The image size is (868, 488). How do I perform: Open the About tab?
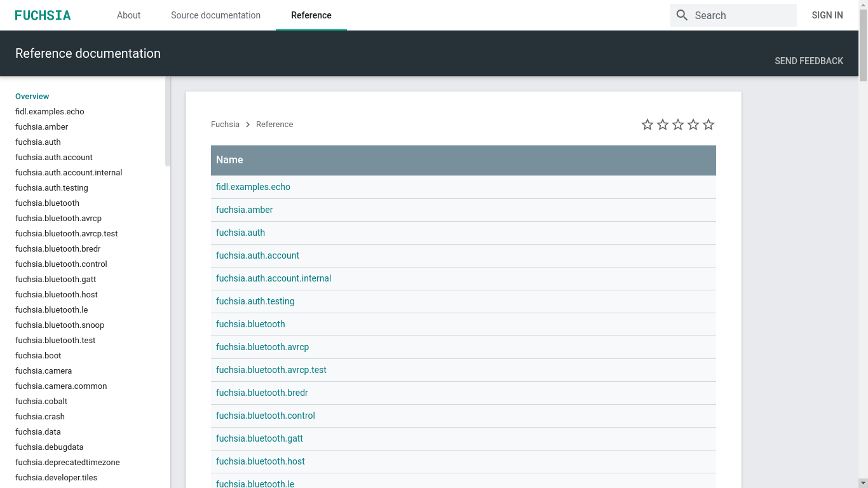128,15
